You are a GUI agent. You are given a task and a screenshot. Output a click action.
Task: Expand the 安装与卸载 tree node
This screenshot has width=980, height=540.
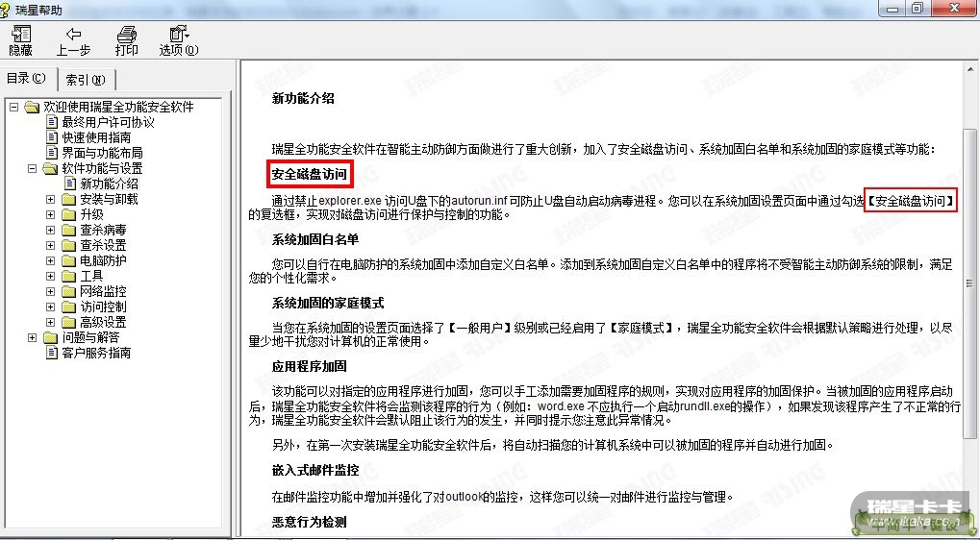click(x=51, y=199)
